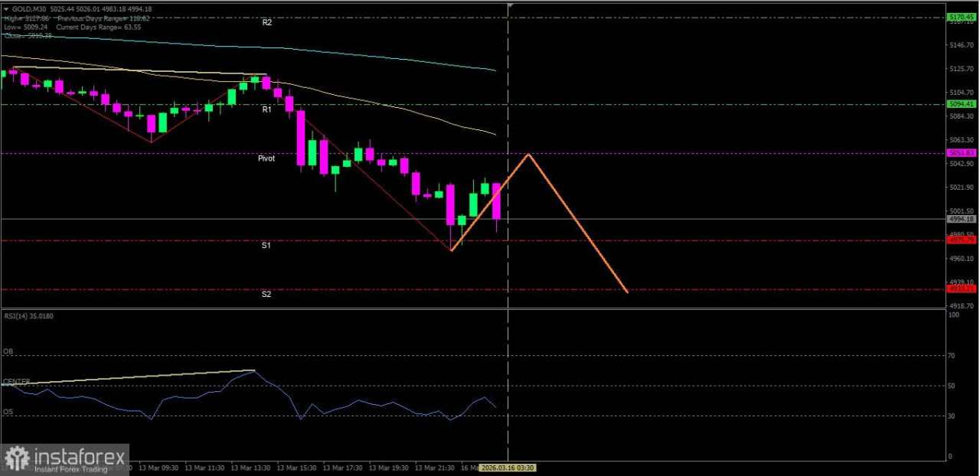This screenshot has height=476, width=980.
Task: Toggle the S1 support label
Action: click(266, 245)
